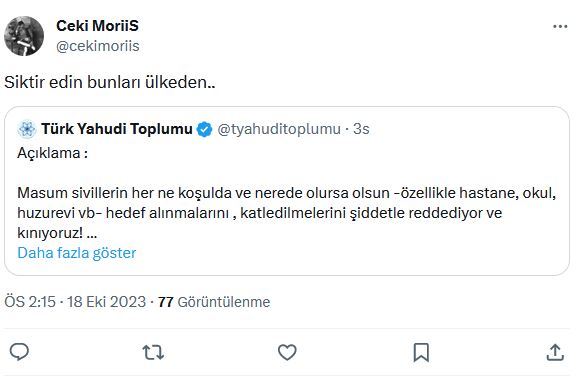This screenshot has height=378, width=580.
Task: Click Ceki MoriiS profile avatar
Action: click(24, 36)
